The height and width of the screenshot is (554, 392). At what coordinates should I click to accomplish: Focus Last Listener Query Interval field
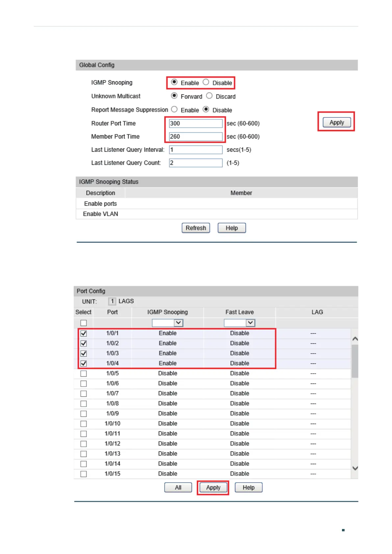(x=196, y=150)
